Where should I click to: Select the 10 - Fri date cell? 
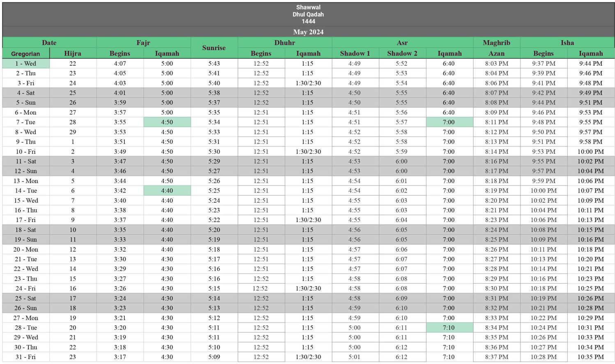26,152
